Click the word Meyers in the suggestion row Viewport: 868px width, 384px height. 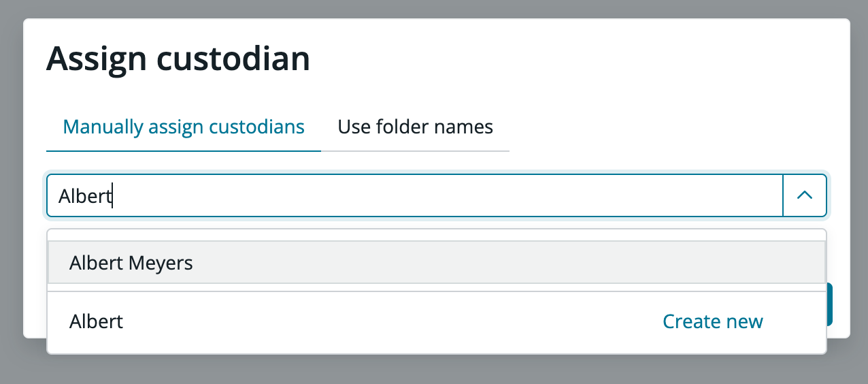[x=163, y=263]
